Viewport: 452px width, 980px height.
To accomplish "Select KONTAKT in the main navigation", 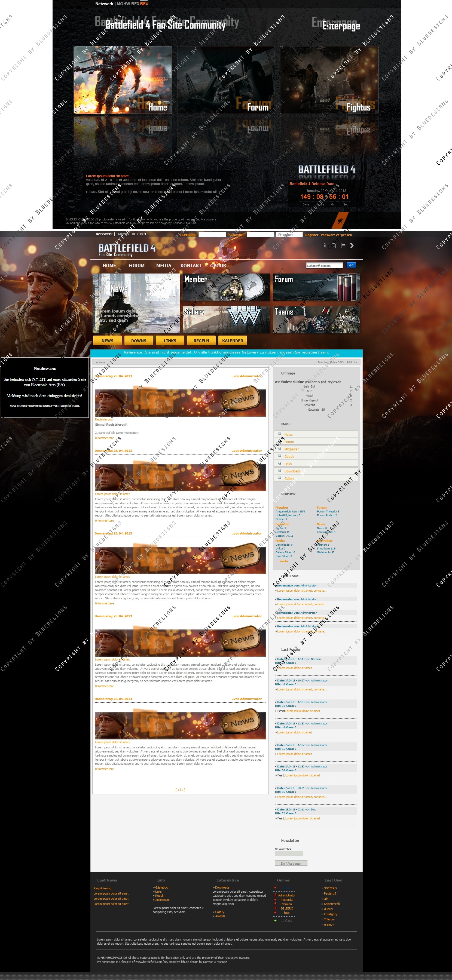I will (x=191, y=266).
